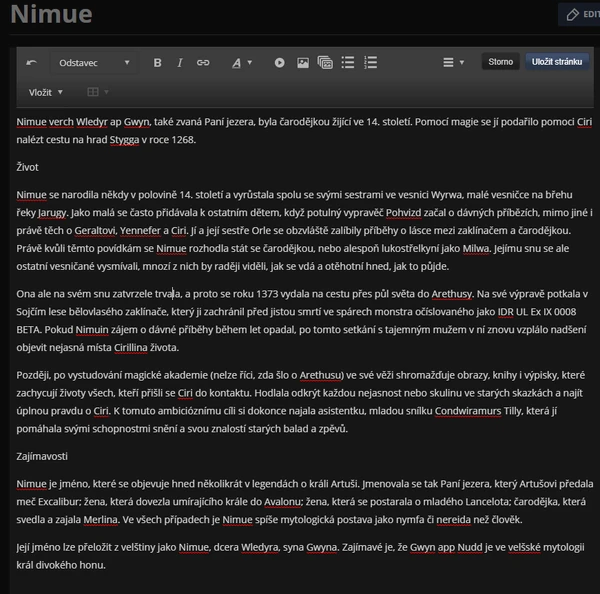The image size is (600, 594).
Task: Click the name Yennefer in the text
Action: (140, 231)
